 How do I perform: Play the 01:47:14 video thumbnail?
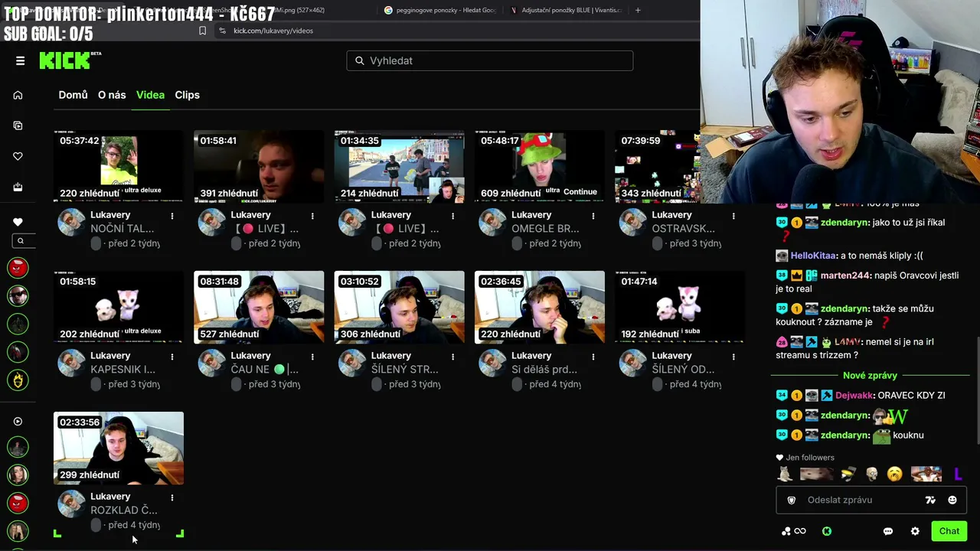680,307
